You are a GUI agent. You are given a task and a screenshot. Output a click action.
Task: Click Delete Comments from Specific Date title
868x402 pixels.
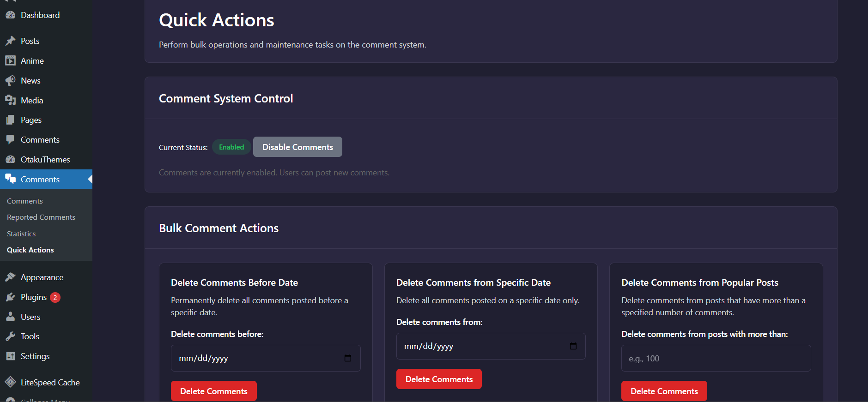click(473, 282)
